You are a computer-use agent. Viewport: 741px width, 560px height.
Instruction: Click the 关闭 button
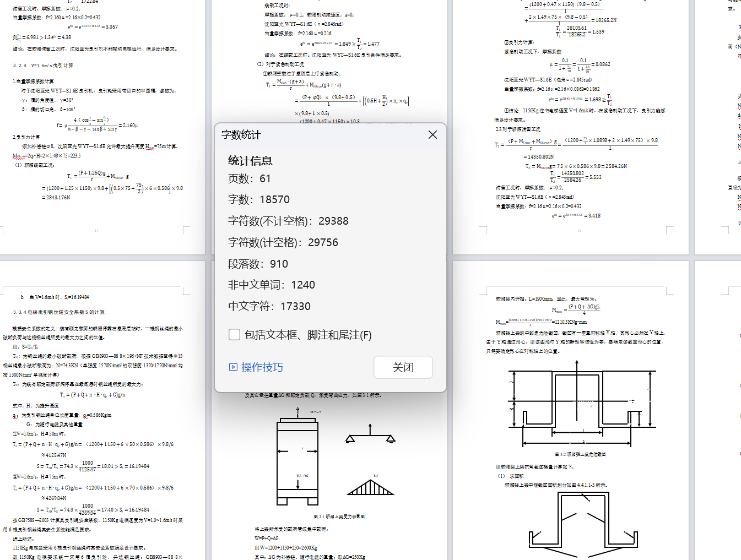403,367
